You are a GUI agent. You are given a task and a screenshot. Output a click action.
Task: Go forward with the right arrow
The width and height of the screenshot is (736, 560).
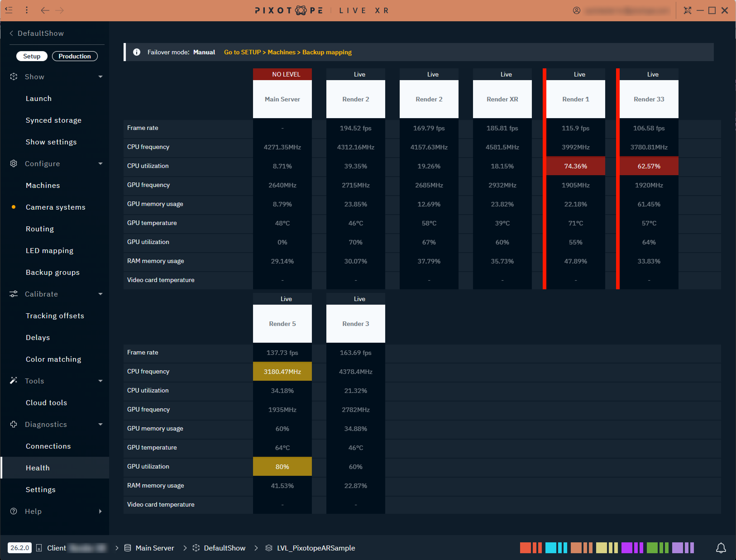[x=60, y=10]
